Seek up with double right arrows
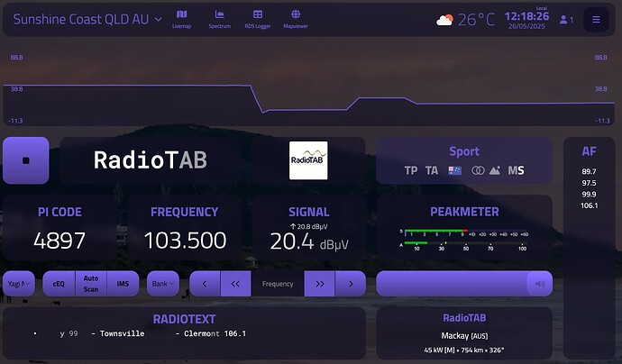Screen dimensions: 622x364 tap(319, 284)
